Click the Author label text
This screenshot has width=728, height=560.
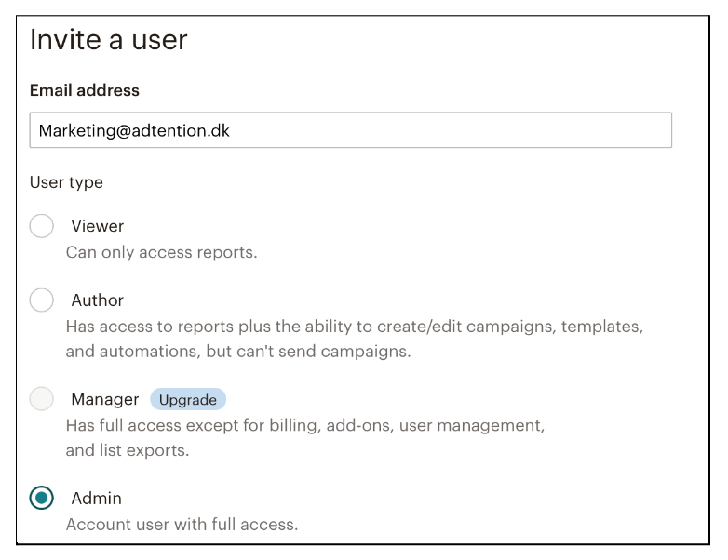pos(98,300)
